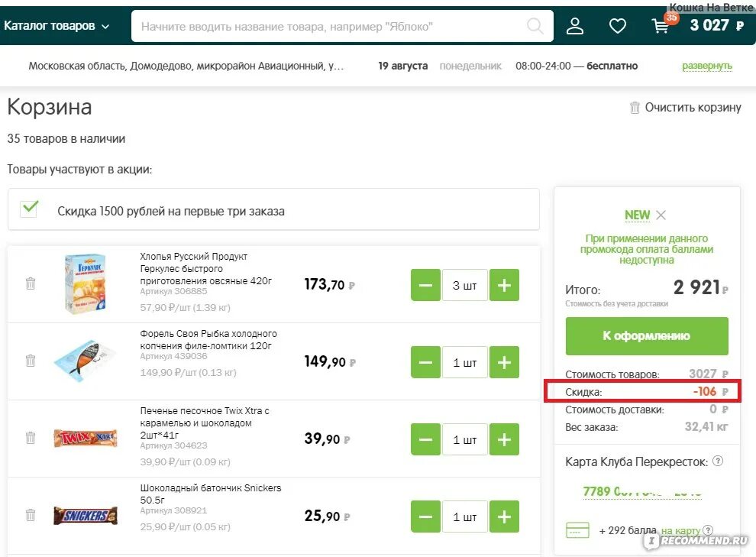
Task: Open club card number 7789 link
Action: [x=642, y=491]
